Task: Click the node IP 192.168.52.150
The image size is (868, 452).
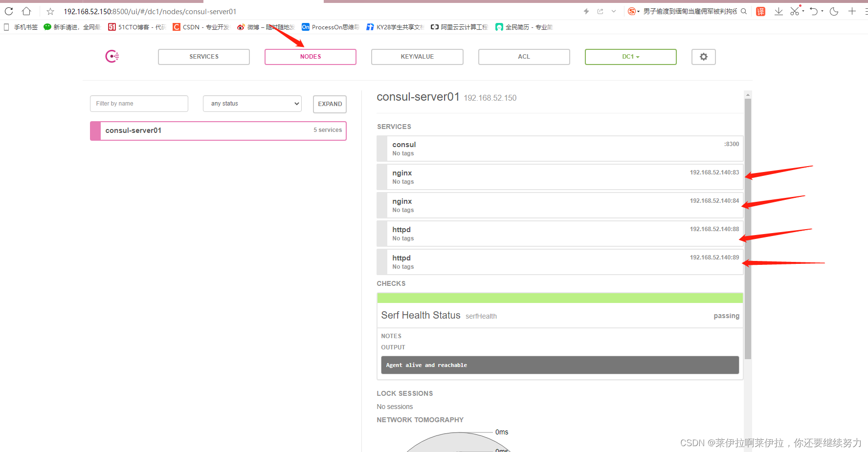Action: pyautogui.click(x=490, y=98)
